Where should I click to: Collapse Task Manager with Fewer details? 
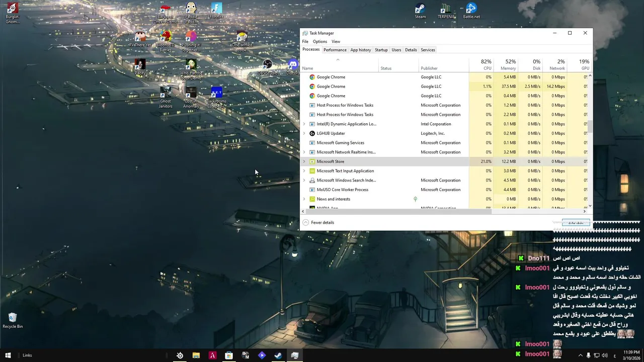point(318,222)
